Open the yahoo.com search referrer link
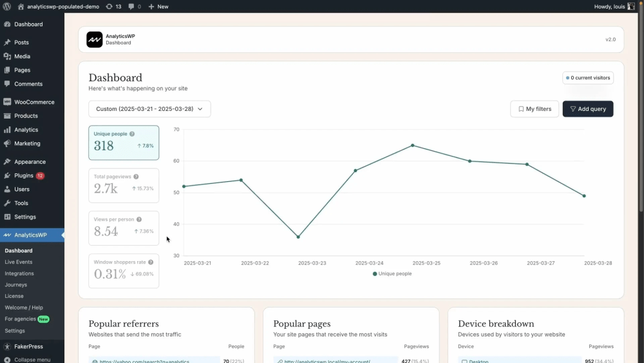The height and width of the screenshot is (363, 644). click(x=144, y=361)
